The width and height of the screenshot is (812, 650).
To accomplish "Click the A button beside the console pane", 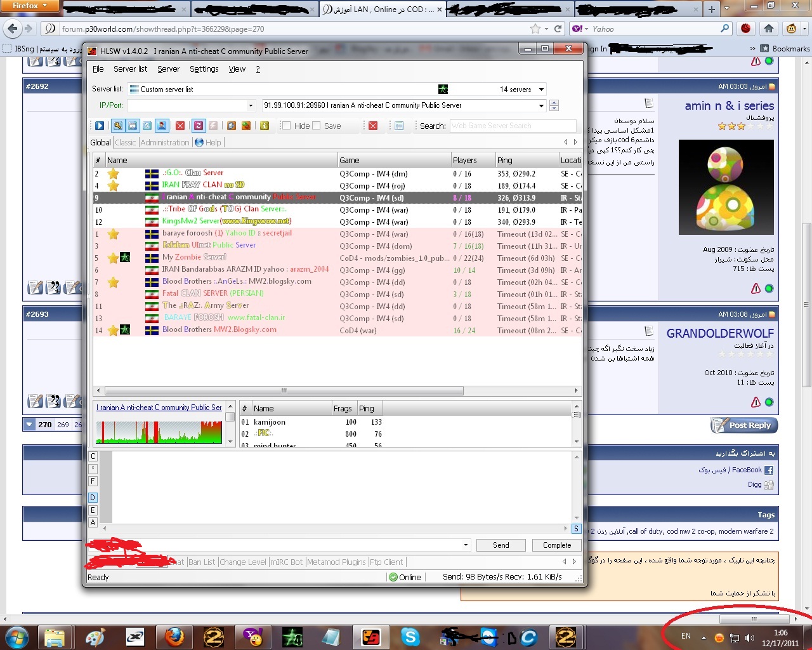I will click(93, 522).
